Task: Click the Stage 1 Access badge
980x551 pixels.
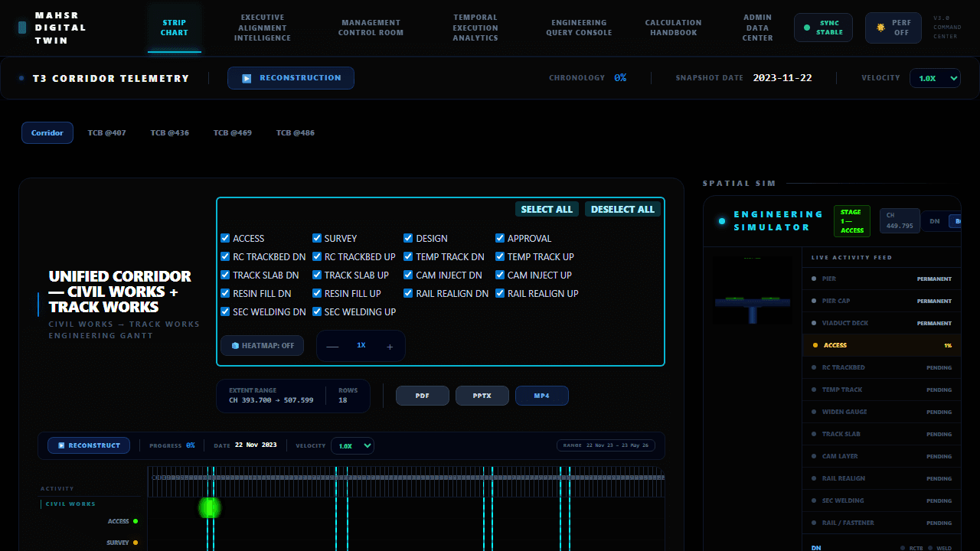Action: pyautogui.click(x=852, y=221)
